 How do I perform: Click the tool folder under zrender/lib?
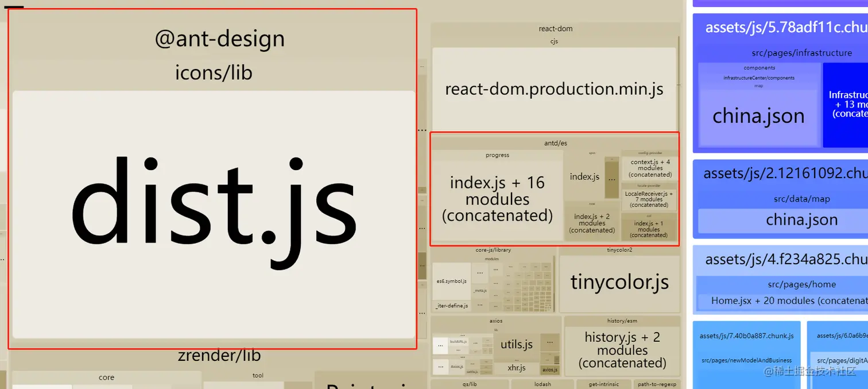[258, 375]
